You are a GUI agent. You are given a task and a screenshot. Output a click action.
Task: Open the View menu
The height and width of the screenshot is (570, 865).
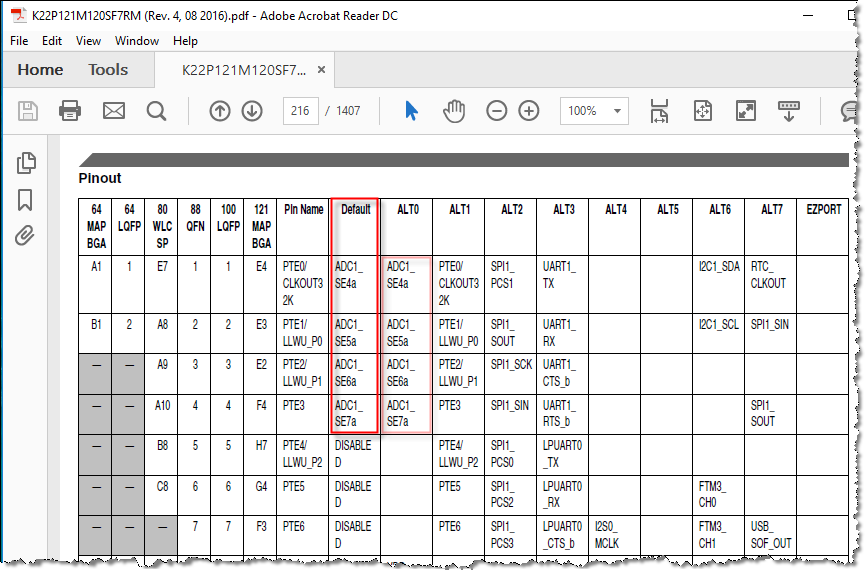[x=88, y=41]
